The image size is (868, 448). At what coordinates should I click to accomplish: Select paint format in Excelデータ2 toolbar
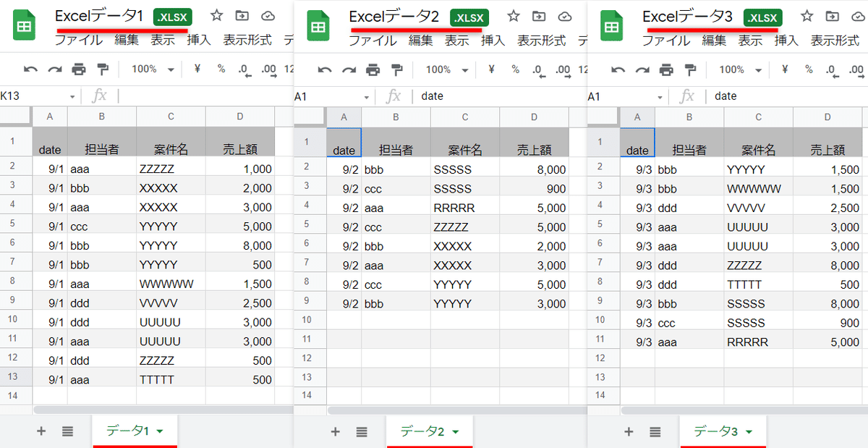coord(397,69)
